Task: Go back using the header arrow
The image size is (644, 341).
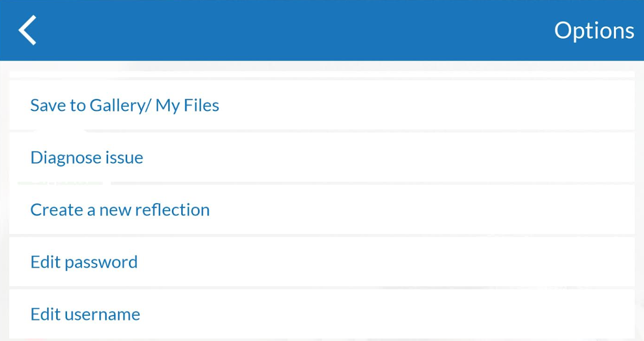Action: pyautogui.click(x=28, y=30)
